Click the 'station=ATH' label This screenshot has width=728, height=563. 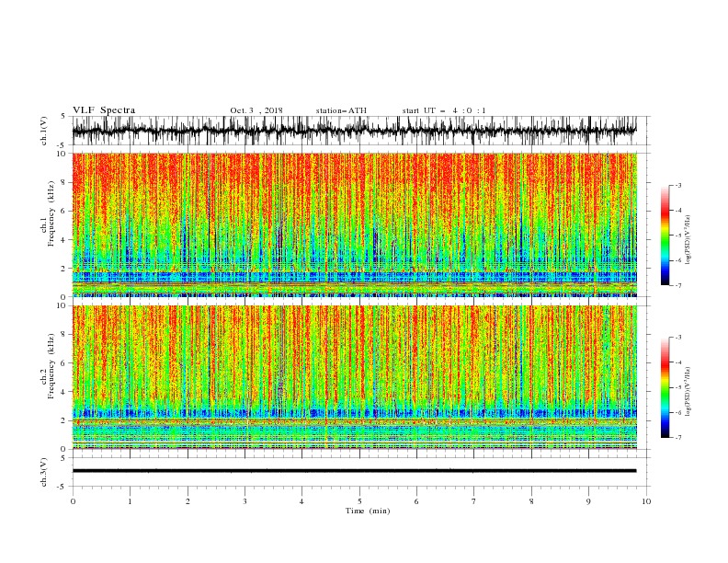pos(341,110)
